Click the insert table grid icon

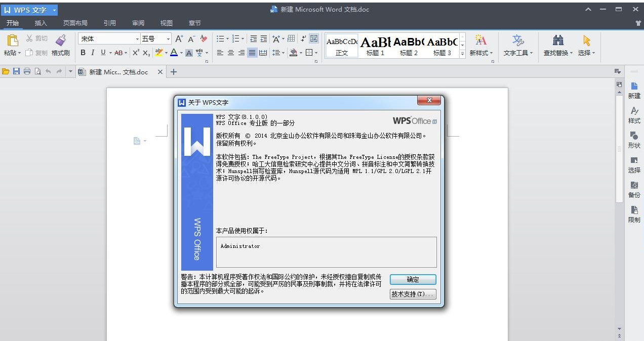pyautogui.click(x=291, y=38)
